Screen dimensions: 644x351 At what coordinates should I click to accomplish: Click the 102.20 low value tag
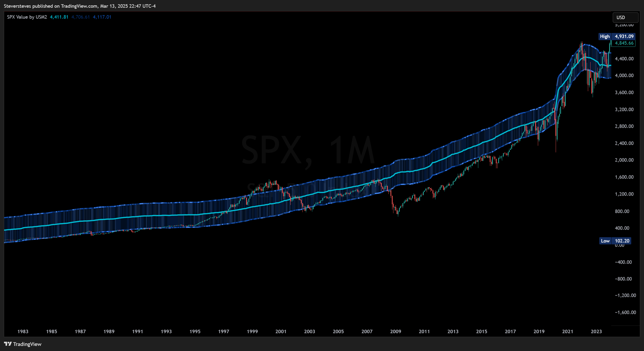622,241
